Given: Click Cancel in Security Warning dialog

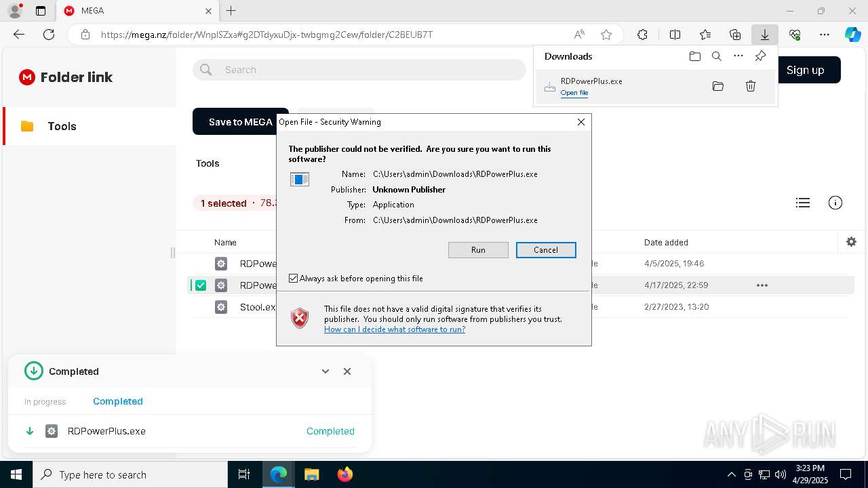Looking at the screenshot, I should (546, 250).
